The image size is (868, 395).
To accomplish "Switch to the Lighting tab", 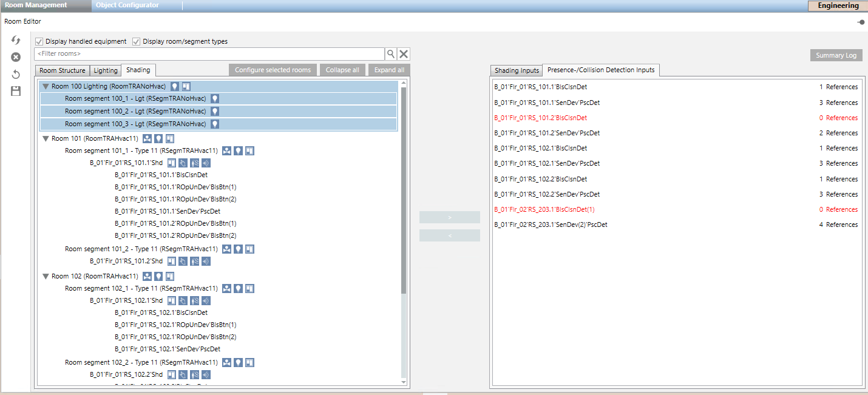I will (x=106, y=70).
